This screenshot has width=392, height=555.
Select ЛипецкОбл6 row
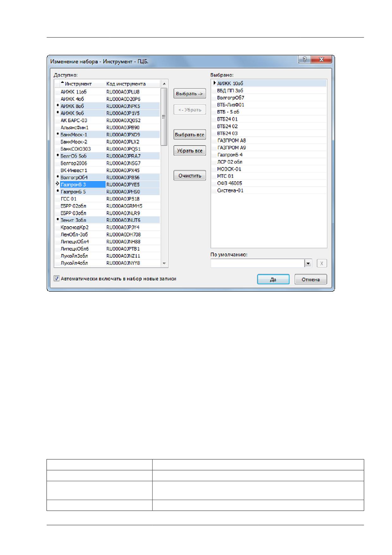click(107, 249)
